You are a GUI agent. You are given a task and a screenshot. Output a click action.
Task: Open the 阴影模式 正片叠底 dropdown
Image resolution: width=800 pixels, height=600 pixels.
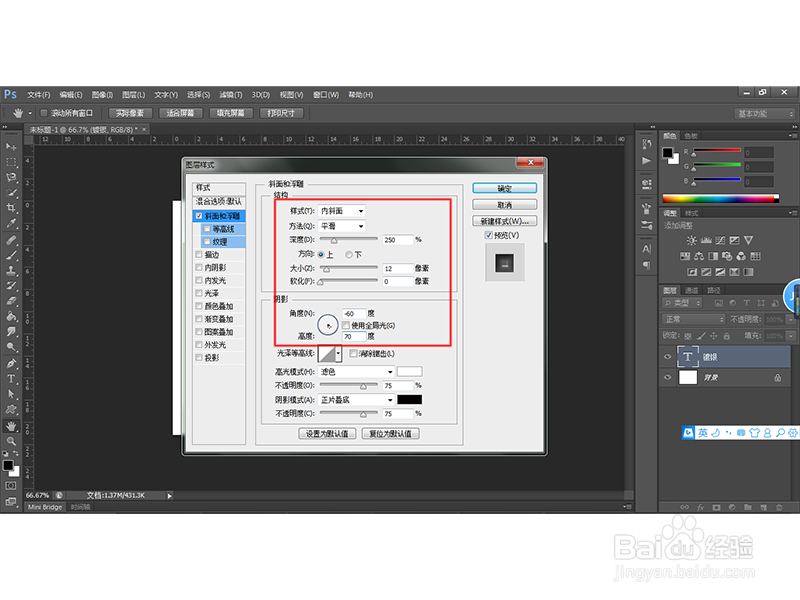tap(356, 399)
